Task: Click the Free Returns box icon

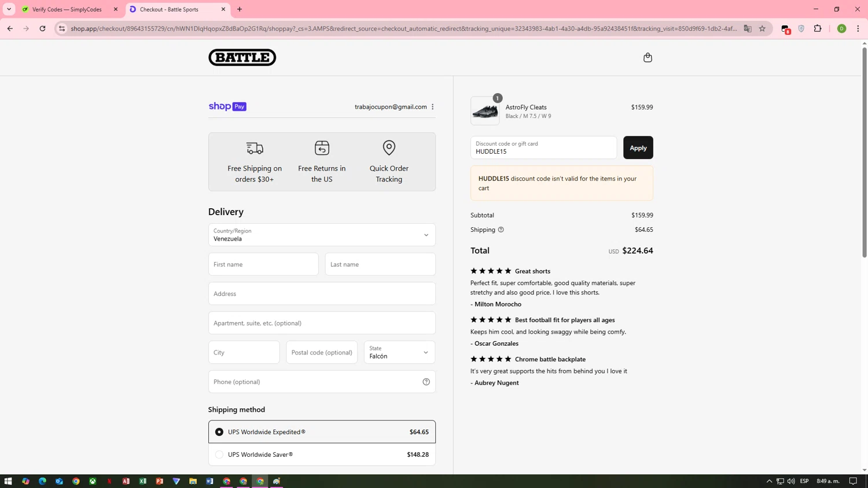Action: (x=322, y=148)
